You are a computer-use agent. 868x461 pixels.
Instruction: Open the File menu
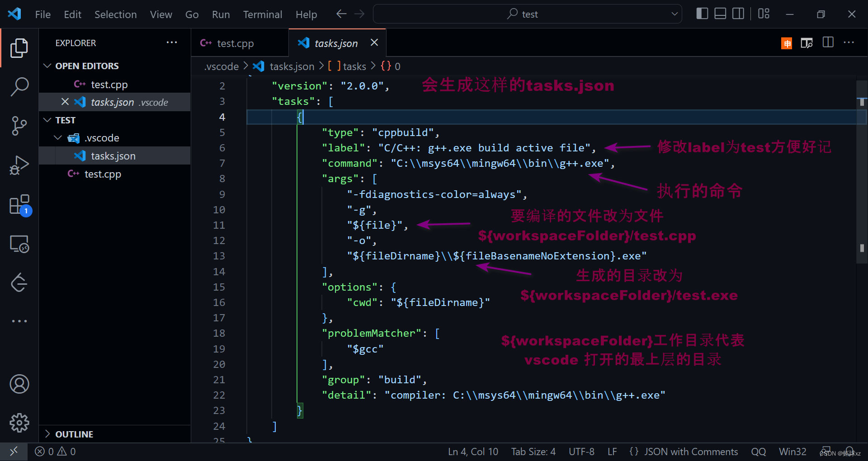coord(43,14)
